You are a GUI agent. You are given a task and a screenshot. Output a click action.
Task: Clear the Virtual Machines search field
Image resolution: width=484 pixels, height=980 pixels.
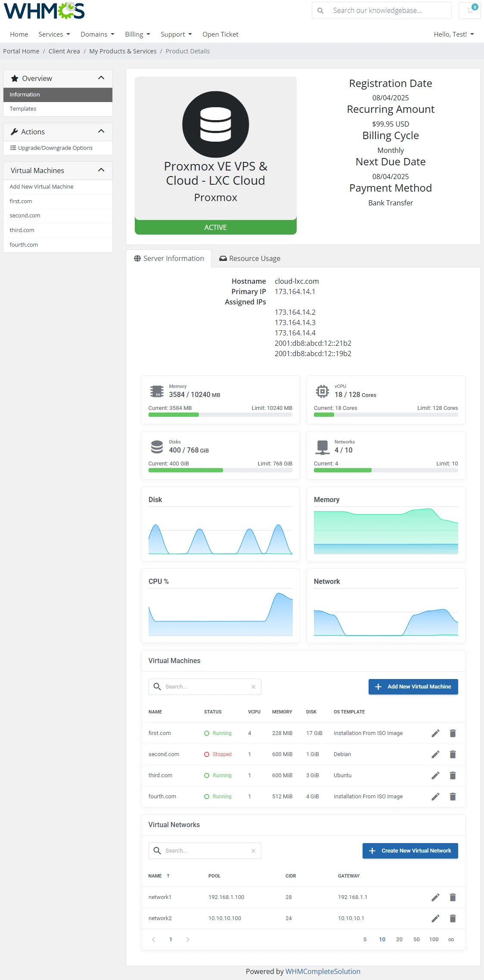253,687
